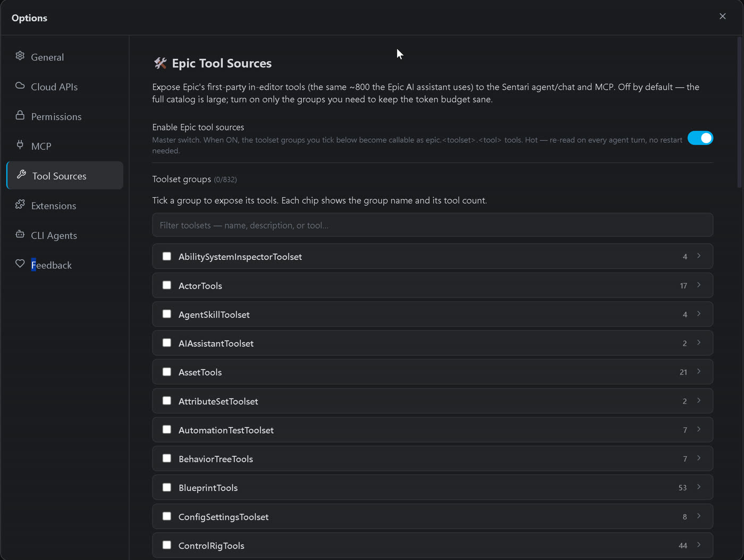The width and height of the screenshot is (744, 560).
Task: Click the AIAssistantToolset name
Action: click(216, 343)
